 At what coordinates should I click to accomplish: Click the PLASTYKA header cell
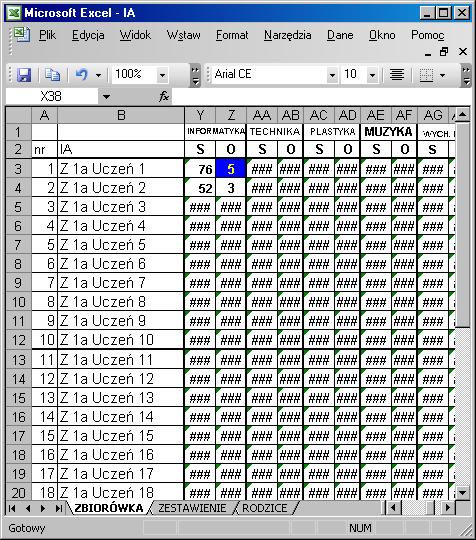[332, 132]
